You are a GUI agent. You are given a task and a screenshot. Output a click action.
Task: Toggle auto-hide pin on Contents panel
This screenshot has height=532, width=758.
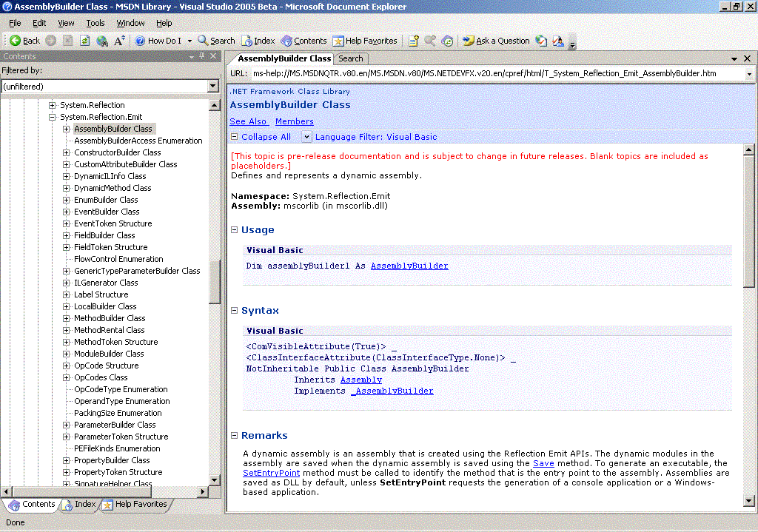click(201, 56)
